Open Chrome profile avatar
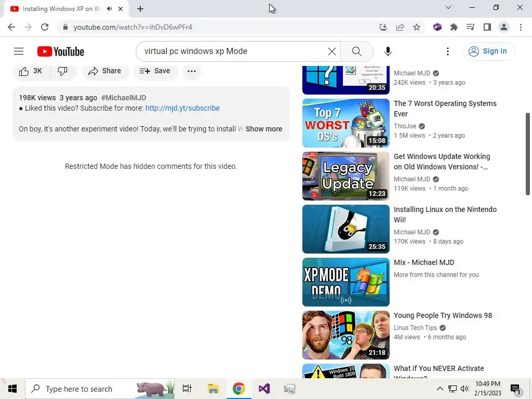This screenshot has height=399, width=532. pos(504,27)
